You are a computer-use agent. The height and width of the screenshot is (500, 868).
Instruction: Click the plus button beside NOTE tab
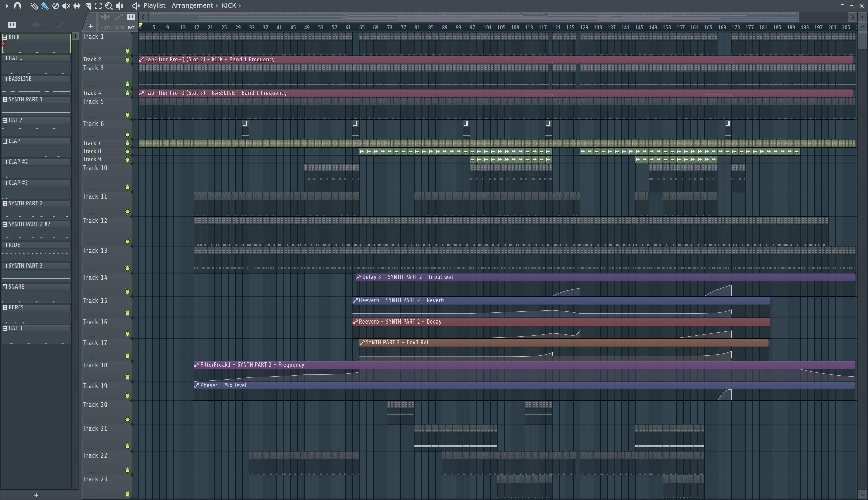coord(90,26)
